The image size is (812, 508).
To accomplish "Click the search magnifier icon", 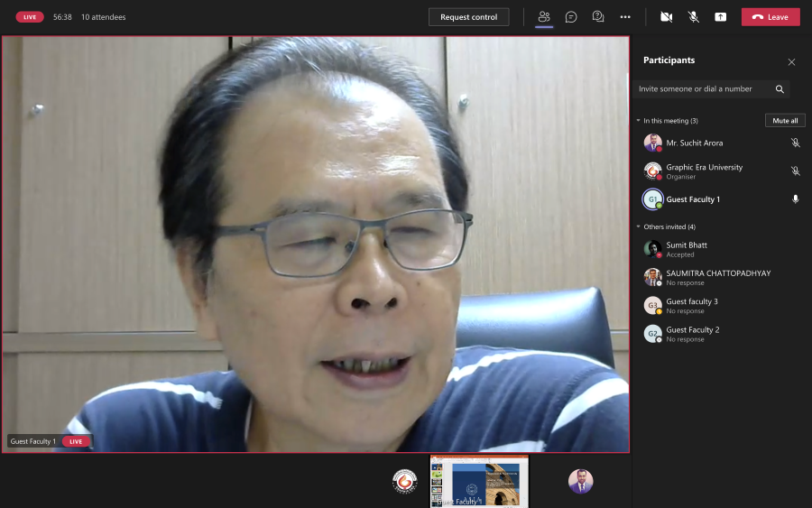I will 780,89.
